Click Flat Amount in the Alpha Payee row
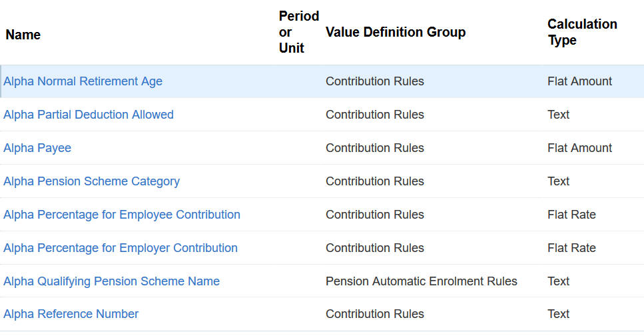 click(x=579, y=148)
